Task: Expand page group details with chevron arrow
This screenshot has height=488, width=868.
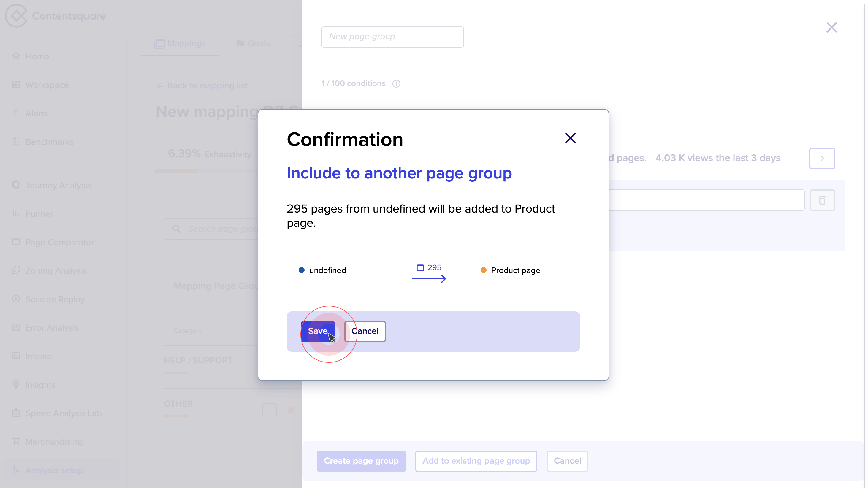Action: click(x=822, y=159)
